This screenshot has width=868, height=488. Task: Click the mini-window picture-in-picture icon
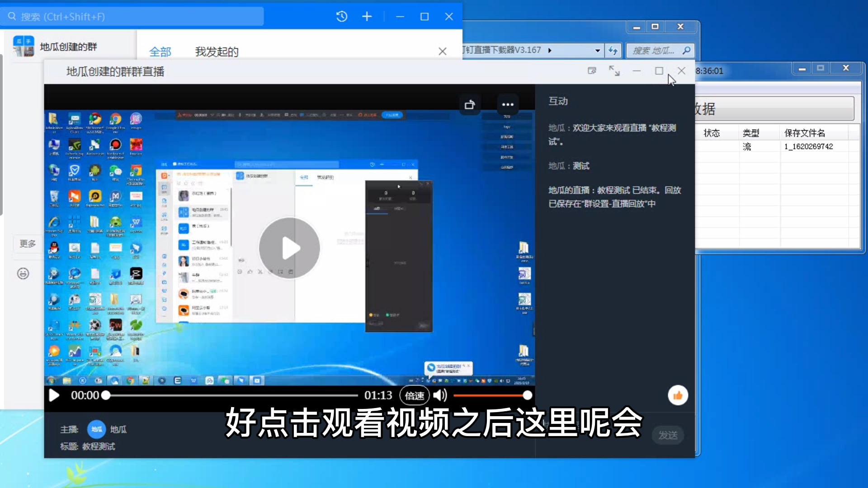[592, 71]
